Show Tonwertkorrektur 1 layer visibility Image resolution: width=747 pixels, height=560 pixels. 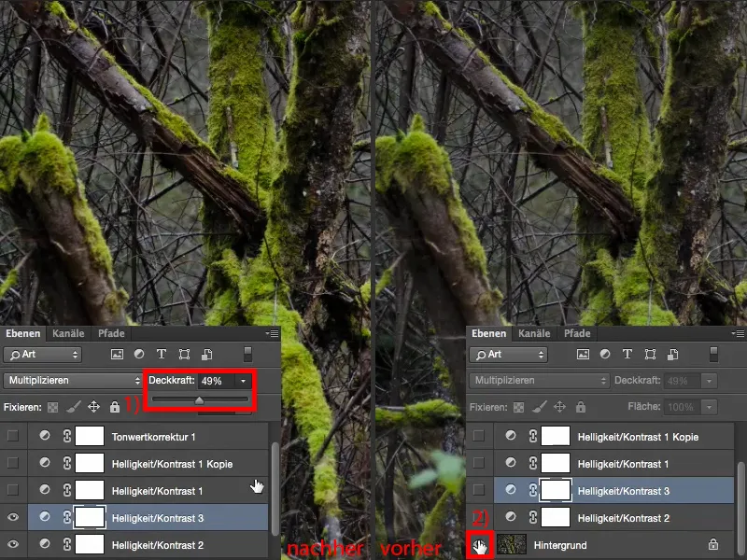pyautogui.click(x=13, y=436)
